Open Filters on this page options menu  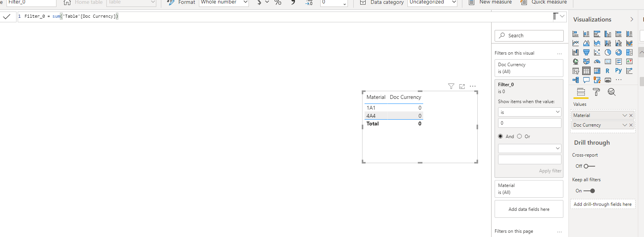click(x=560, y=232)
